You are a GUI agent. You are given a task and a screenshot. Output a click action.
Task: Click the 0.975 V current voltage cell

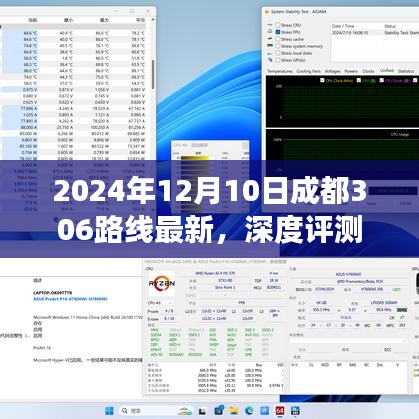(x=30, y=90)
